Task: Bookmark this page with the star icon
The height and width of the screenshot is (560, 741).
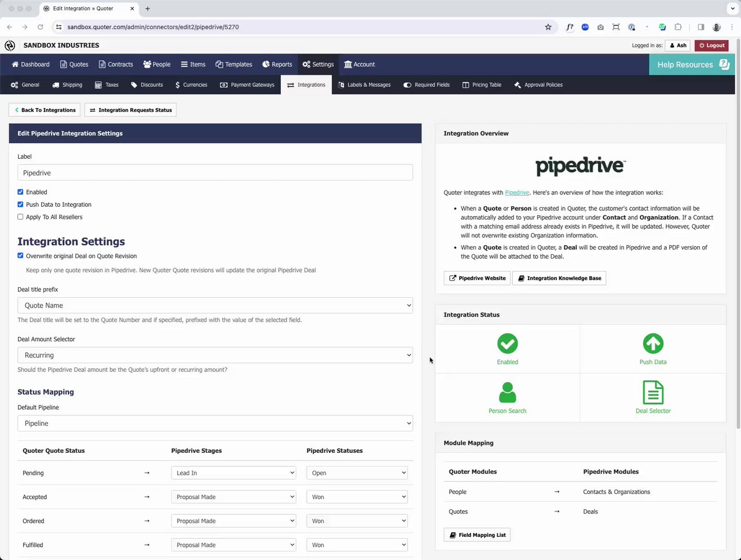Action: click(548, 27)
